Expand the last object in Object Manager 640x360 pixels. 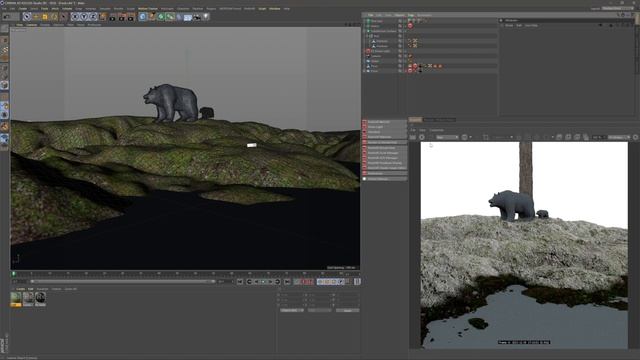[x=364, y=71]
